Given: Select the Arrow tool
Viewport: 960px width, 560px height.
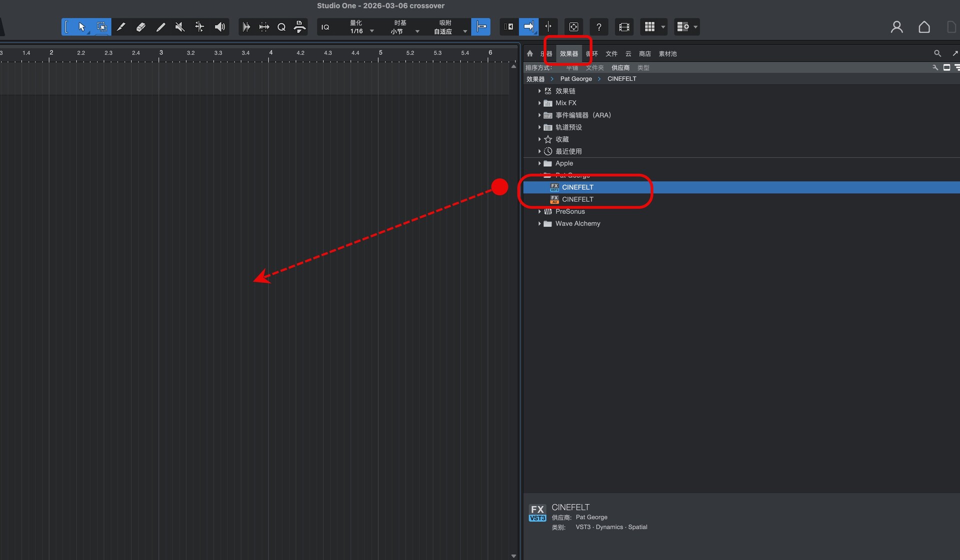Looking at the screenshot, I should (81, 27).
